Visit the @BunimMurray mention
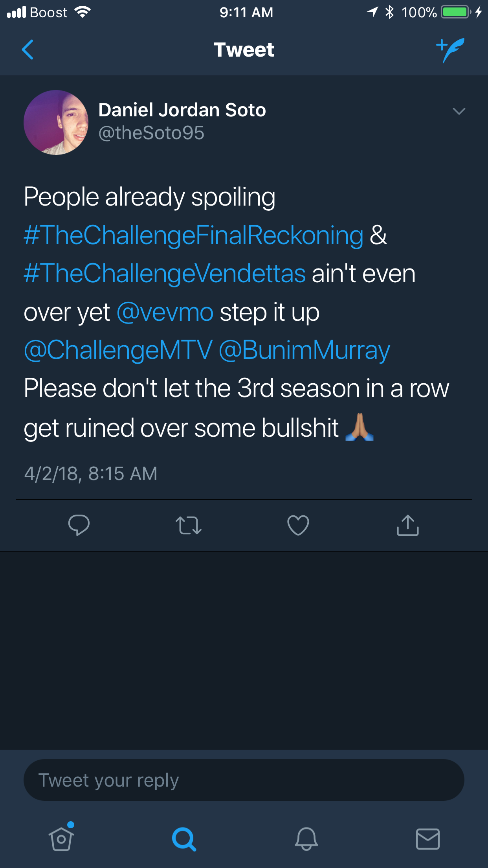This screenshot has height=868, width=488. pyautogui.click(x=304, y=350)
